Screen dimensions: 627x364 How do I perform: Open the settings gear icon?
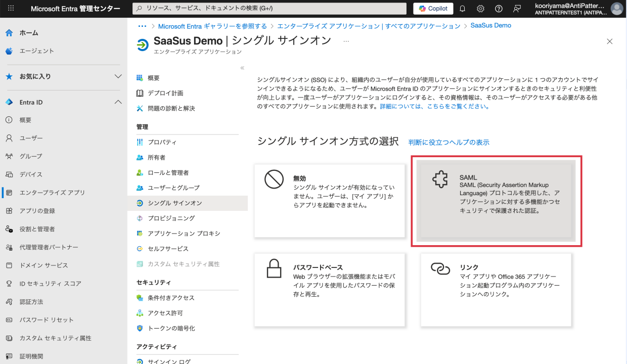(x=481, y=9)
